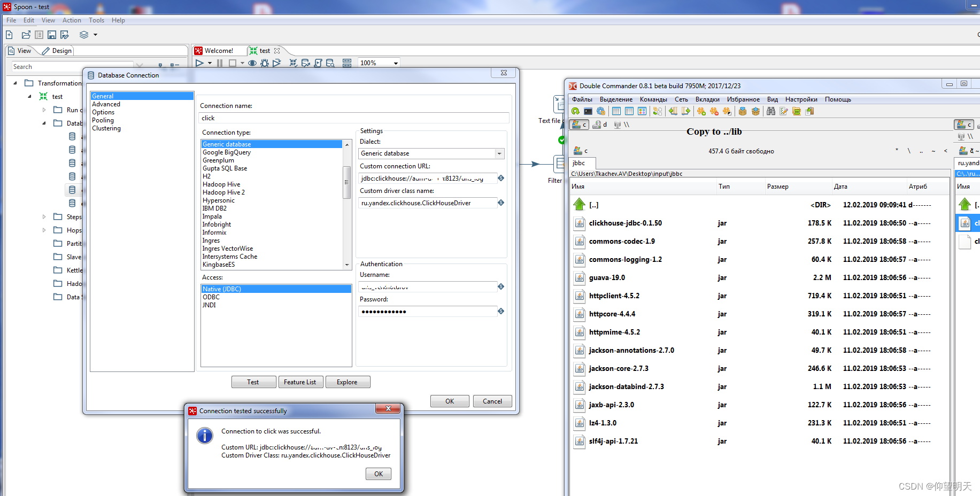
Task: Click OK in Connection tested successfully dialog
Action: coord(379,474)
